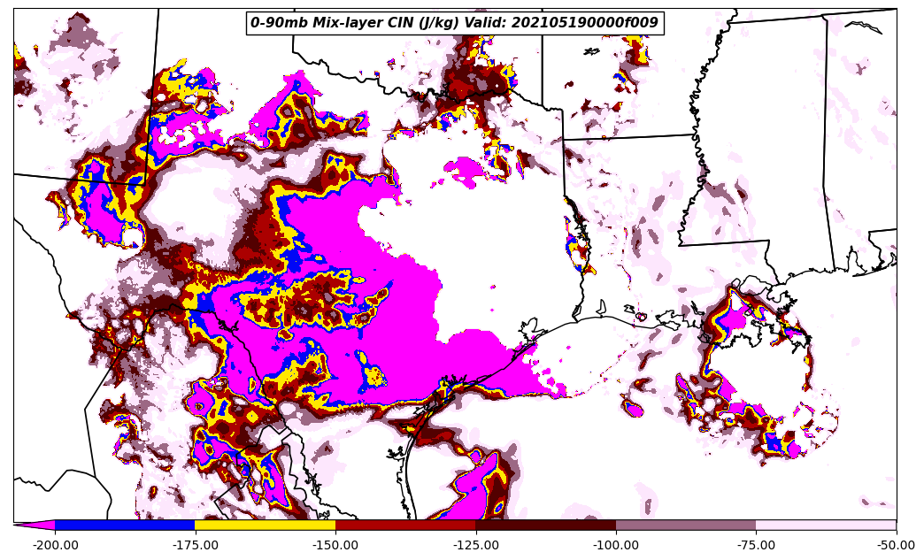Select the bright red colorbar segment
The width and height of the screenshot is (924, 560).
(405, 525)
